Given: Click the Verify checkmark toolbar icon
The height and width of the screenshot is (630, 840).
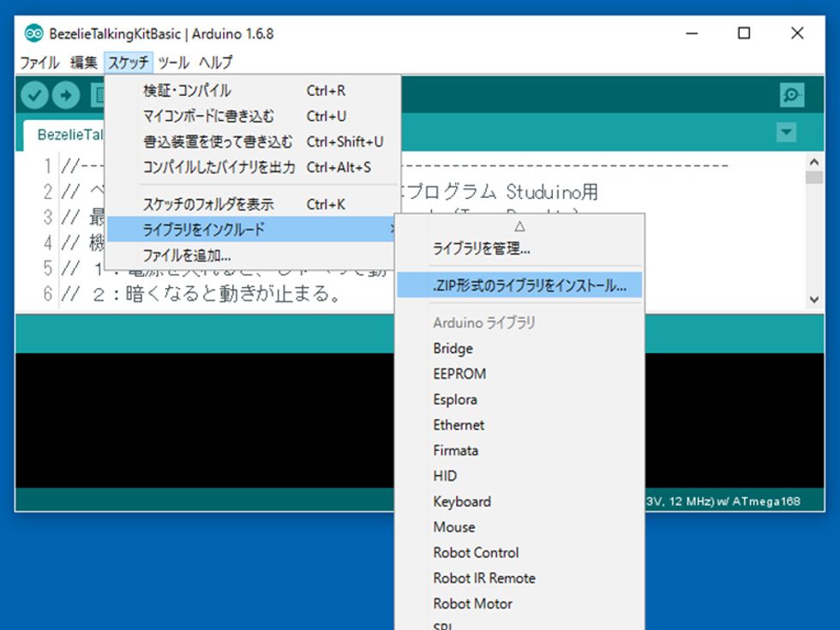Looking at the screenshot, I should pyautogui.click(x=35, y=95).
